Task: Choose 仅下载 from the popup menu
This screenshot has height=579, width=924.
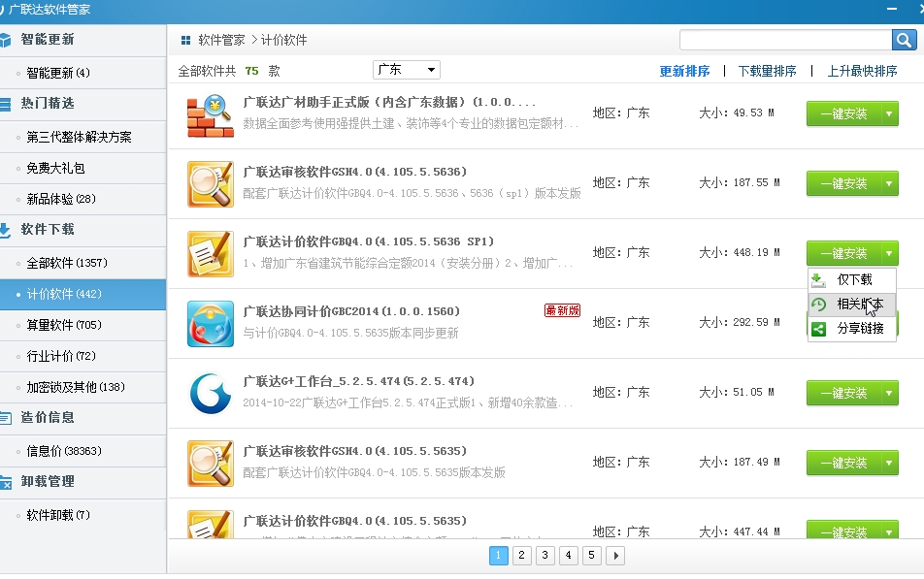Action: click(x=852, y=279)
